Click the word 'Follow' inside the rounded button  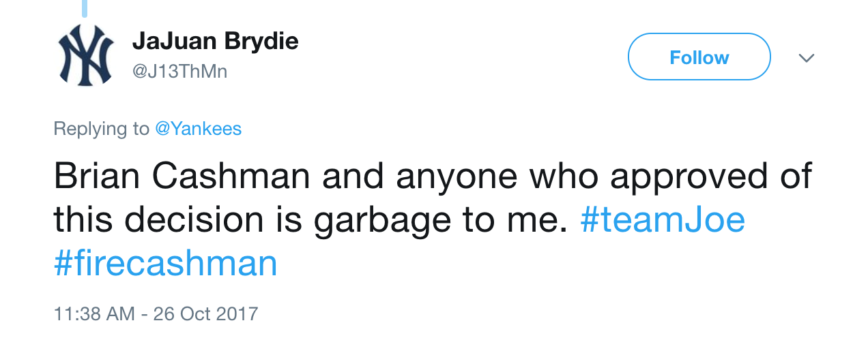pos(699,57)
